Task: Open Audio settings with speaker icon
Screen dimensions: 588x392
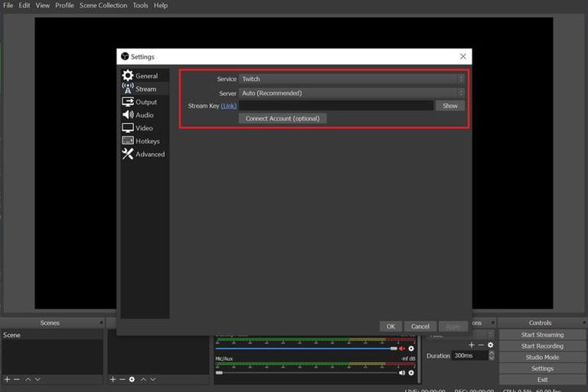Action: pos(144,115)
